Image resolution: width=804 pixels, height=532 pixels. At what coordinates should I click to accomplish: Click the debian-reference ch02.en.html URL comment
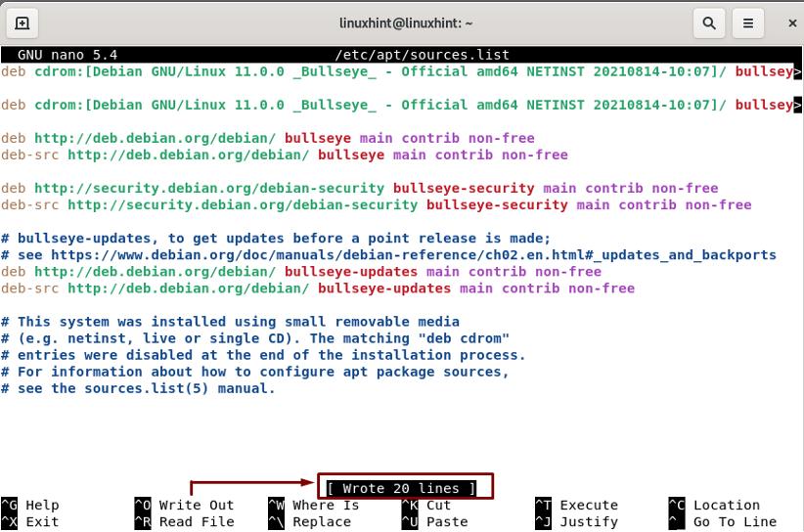coord(388,254)
